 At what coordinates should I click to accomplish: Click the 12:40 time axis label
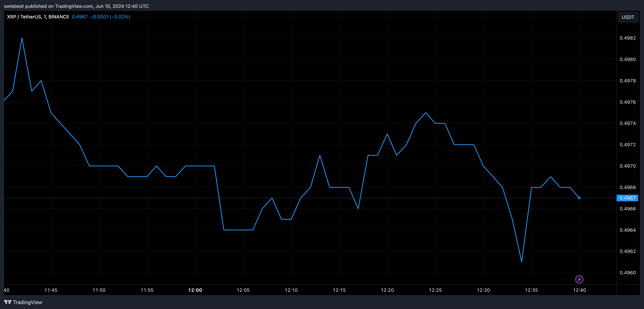click(579, 290)
